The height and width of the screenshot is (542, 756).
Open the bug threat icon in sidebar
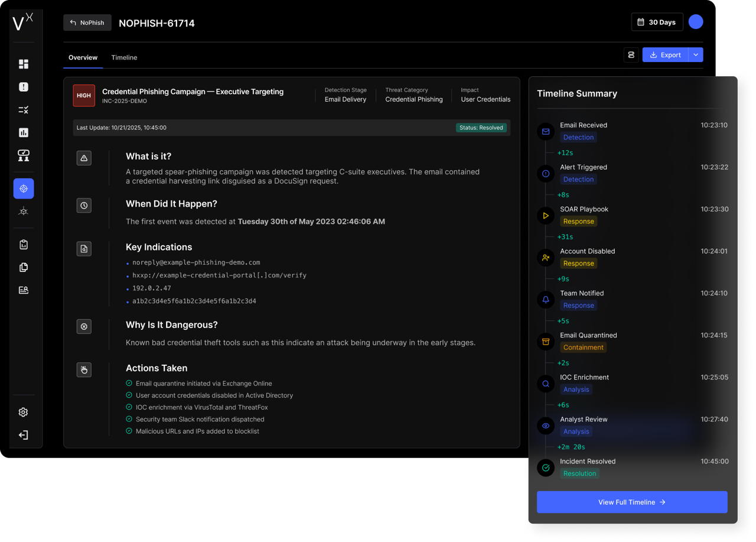(x=24, y=212)
